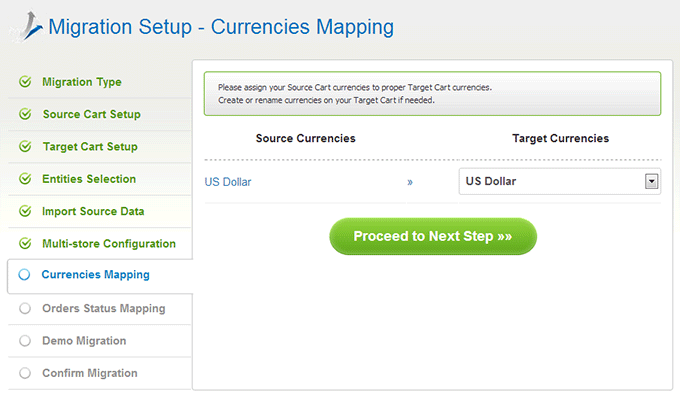Select the Orders Status Mapping step circle
680x398 pixels.
[25, 308]
